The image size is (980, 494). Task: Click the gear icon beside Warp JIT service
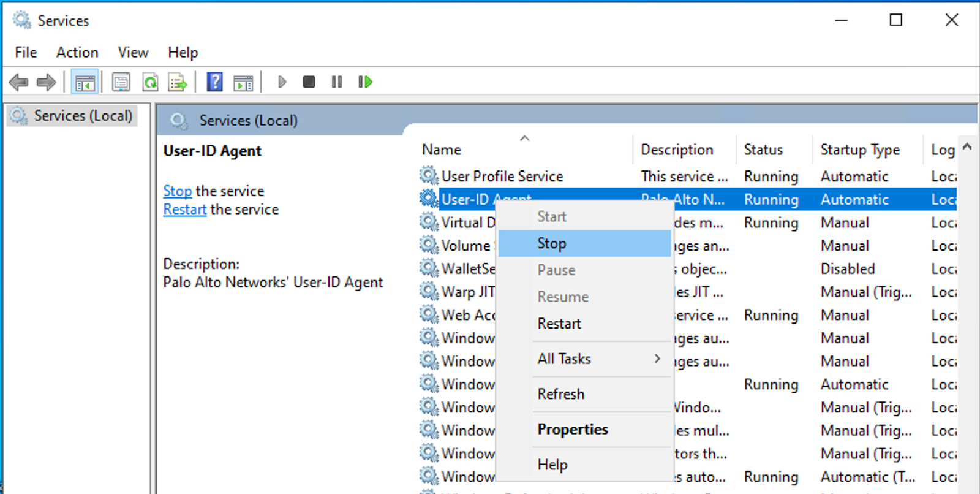click(429, 292)
